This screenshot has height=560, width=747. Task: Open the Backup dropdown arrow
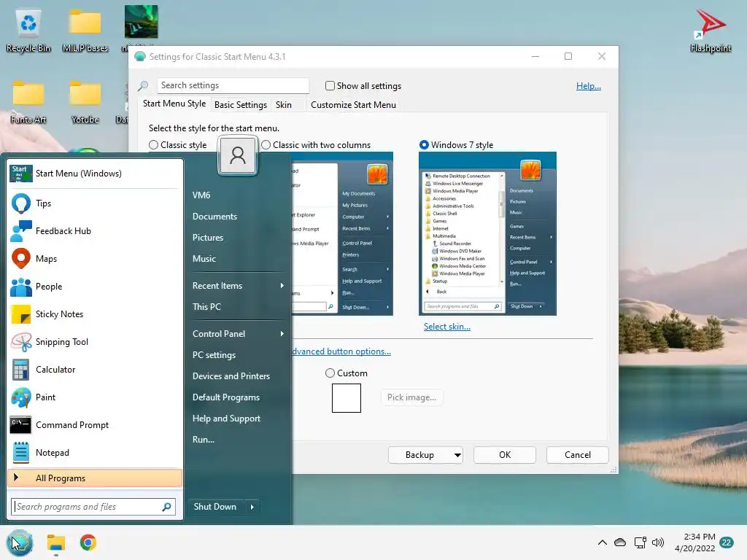457,455
